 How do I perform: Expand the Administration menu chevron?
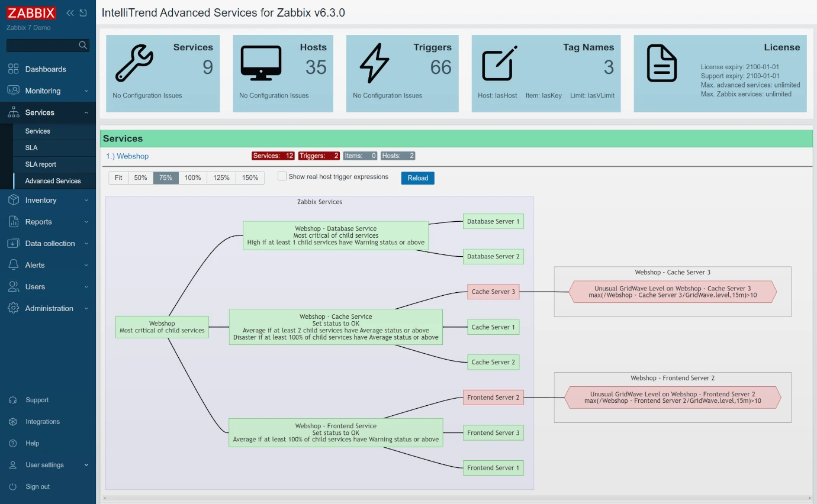pos(86,308)
